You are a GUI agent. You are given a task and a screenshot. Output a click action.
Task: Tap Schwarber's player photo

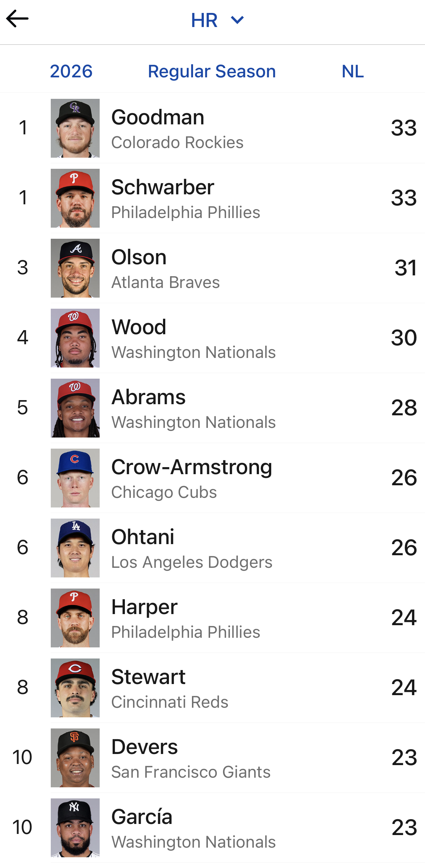[x=75, y=198]
